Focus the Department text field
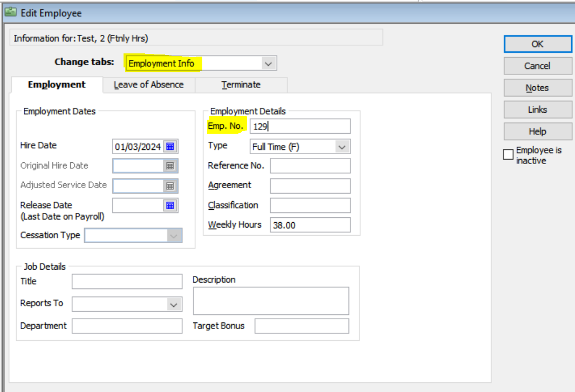 pos(127,326)
